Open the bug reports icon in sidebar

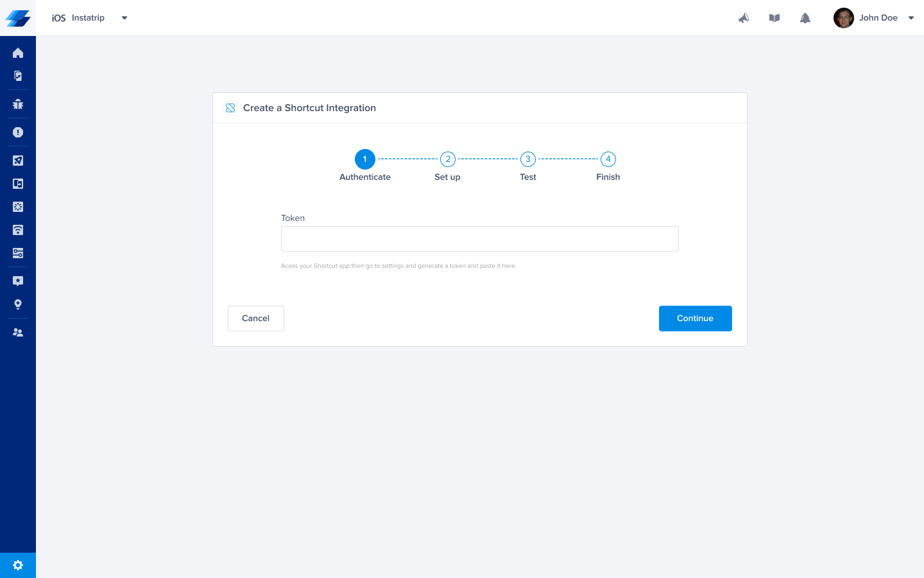pyautogui.click(x=18, y=104)
